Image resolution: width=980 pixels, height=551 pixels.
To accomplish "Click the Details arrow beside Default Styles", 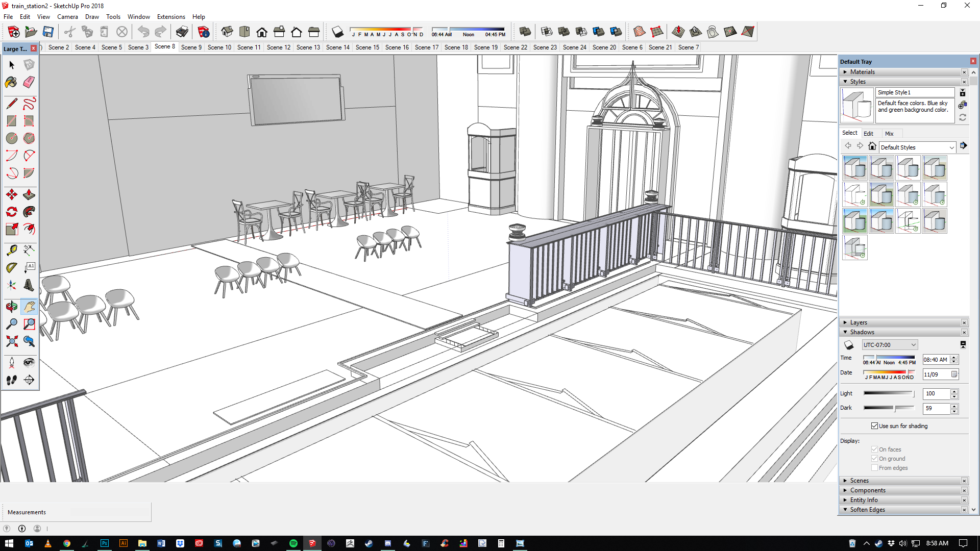I will [963, 146].
